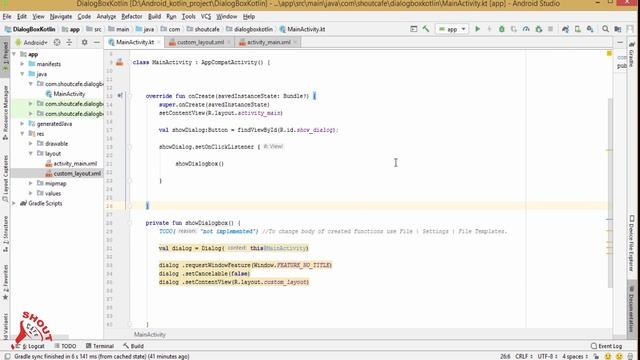Expand the generatedJava folder node
This screenshot has width=640, height=360.
[22, 123]
